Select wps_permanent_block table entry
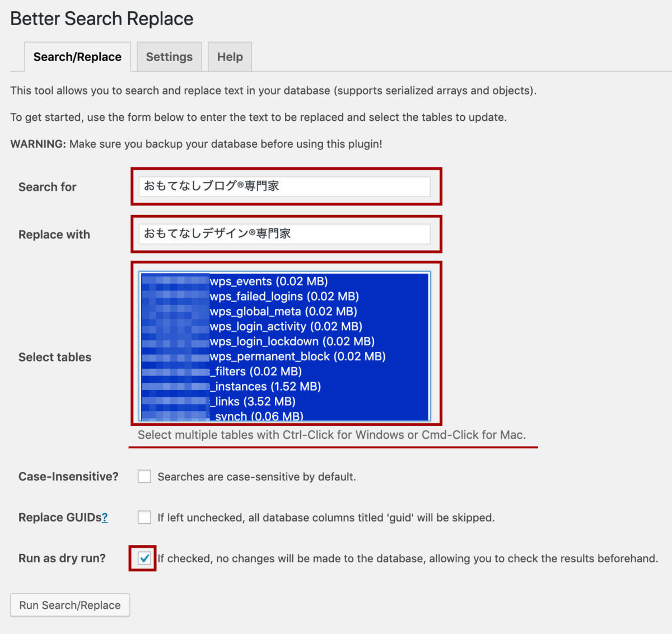This screenshot has width=672, height=634. pyautogui.click(x=297, y=357)
